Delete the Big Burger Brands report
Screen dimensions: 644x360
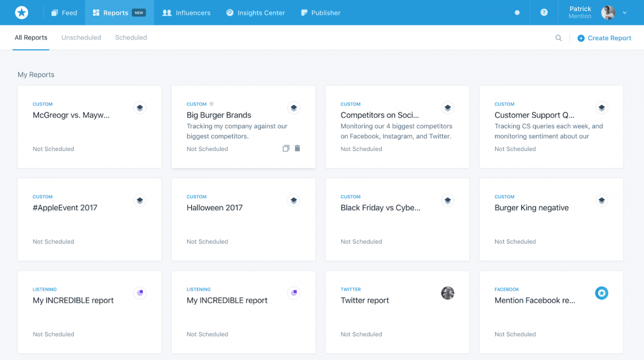[x=297, y=149]
